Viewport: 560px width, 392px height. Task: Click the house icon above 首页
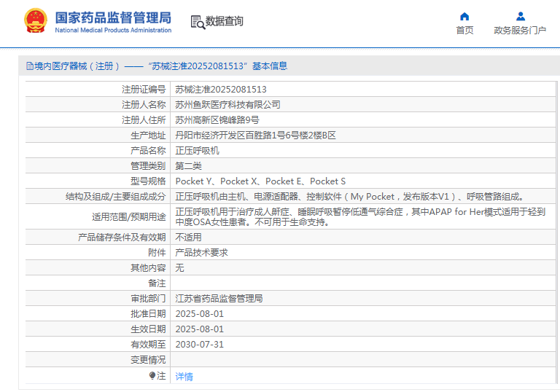[464, 16]
